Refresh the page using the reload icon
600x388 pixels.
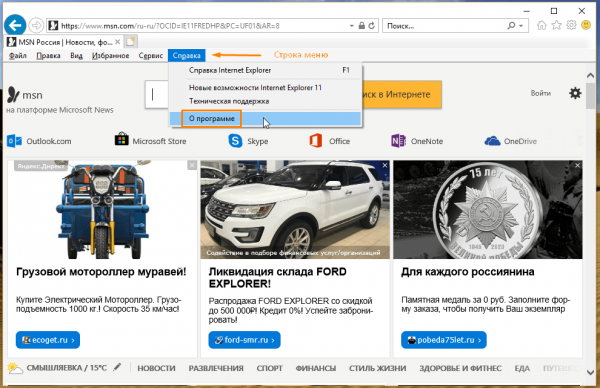[372, 26]
